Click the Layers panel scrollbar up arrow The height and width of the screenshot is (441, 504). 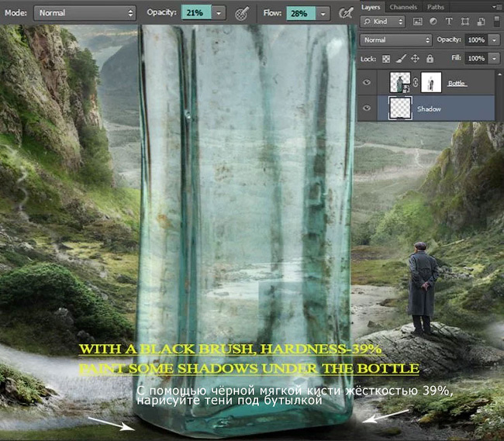[499, 74]
